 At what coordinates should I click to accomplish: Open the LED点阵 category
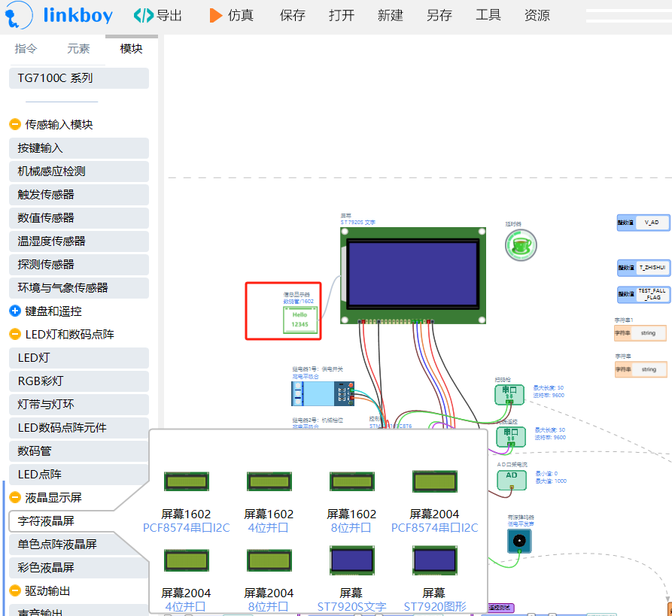click(79, 474)
